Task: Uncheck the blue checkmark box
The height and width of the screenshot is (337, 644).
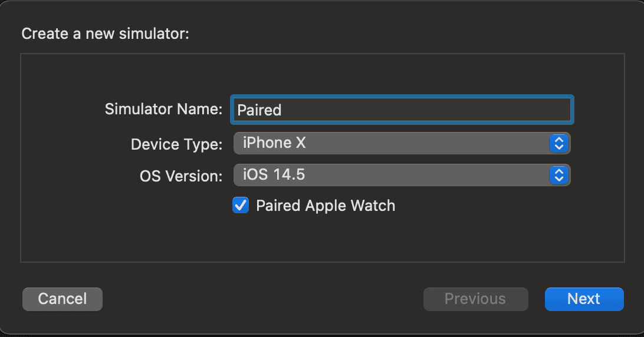Action: point(241,206)
